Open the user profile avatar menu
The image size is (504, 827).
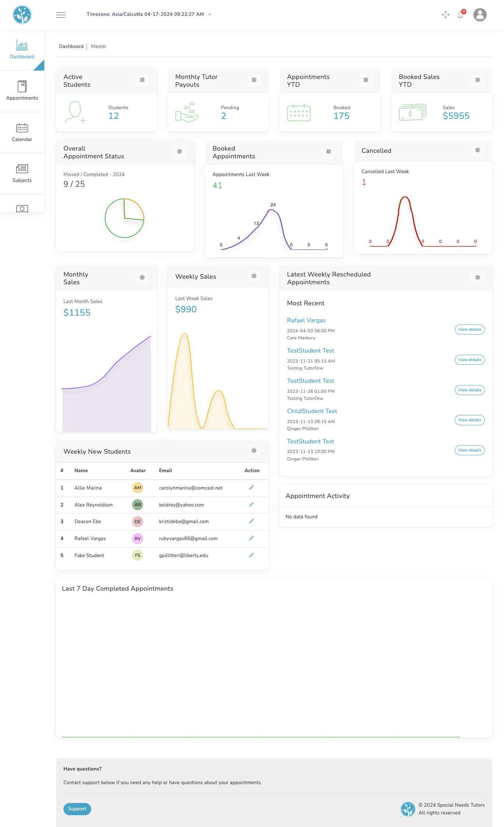click(480, 15)
